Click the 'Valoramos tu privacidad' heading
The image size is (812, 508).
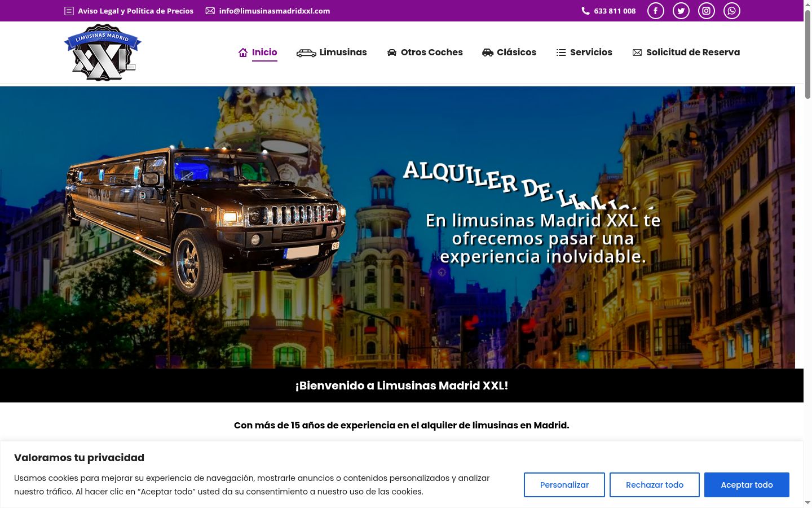(x=79, y=458)
